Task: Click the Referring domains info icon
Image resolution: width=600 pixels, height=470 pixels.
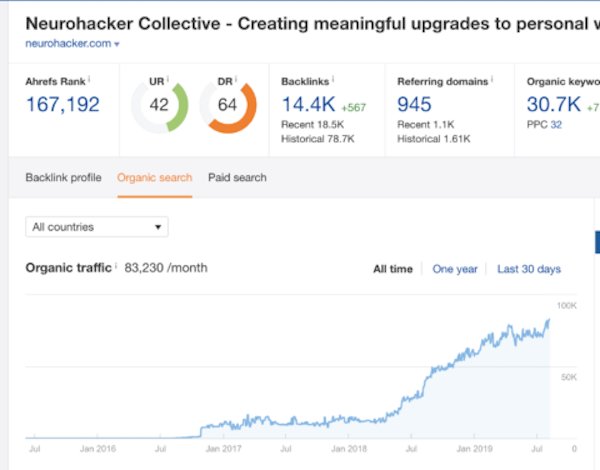Action: coord(492,79)
